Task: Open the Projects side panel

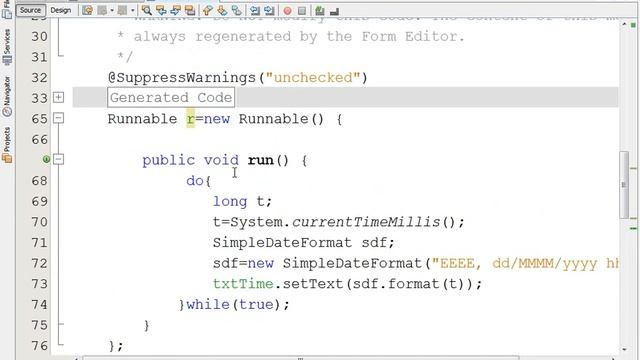Action: click(x=7, y=145)
